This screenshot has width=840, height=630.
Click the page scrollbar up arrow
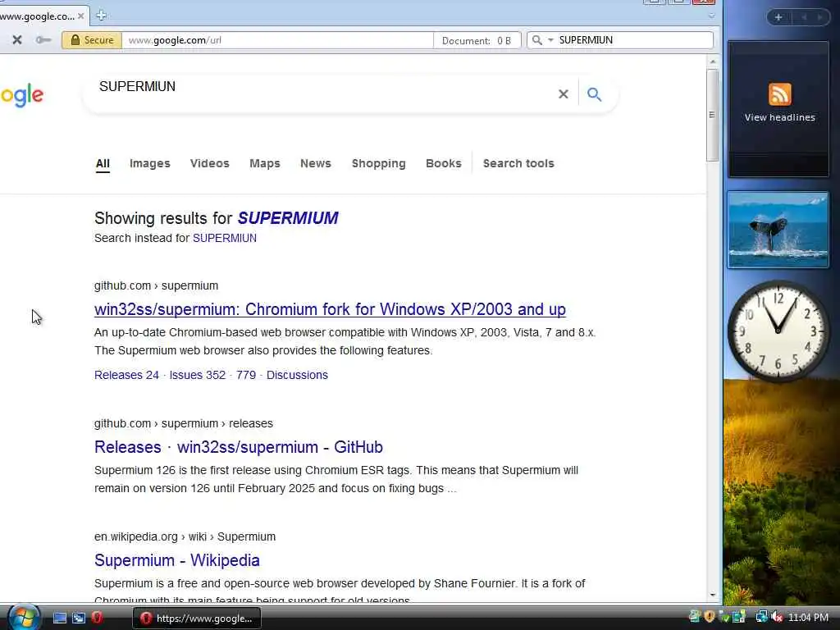(x=713, y=62)
